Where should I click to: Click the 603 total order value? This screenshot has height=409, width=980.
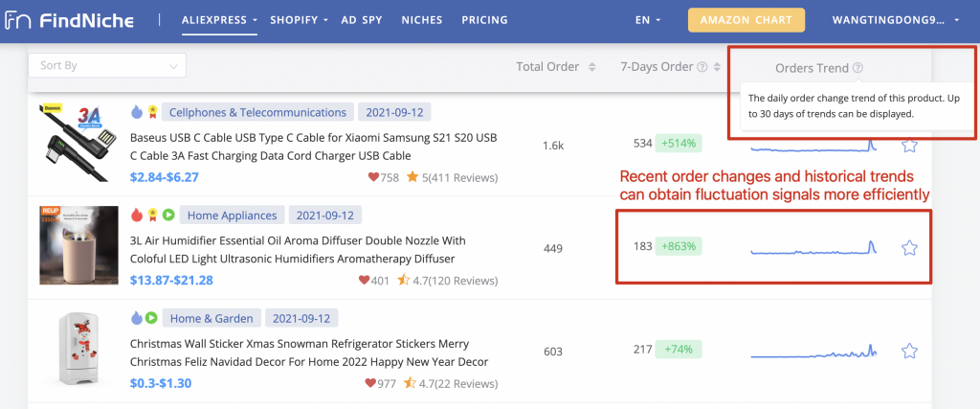(552, 352)
